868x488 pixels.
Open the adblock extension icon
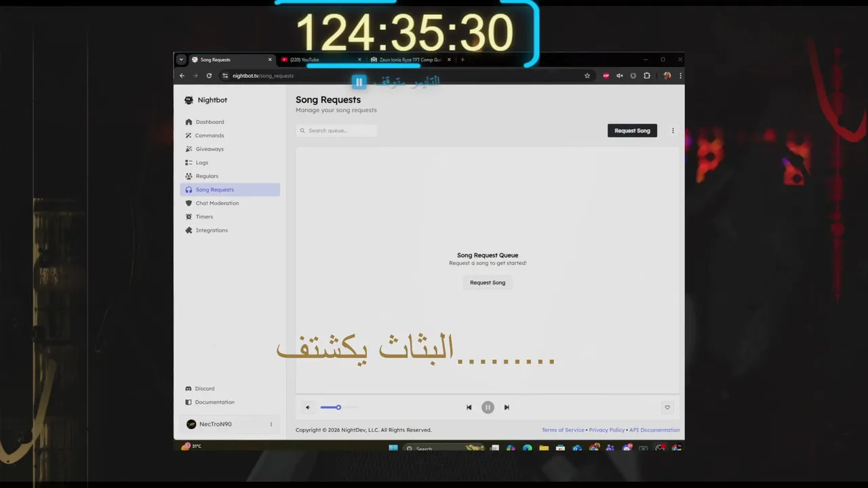[606, 76]
